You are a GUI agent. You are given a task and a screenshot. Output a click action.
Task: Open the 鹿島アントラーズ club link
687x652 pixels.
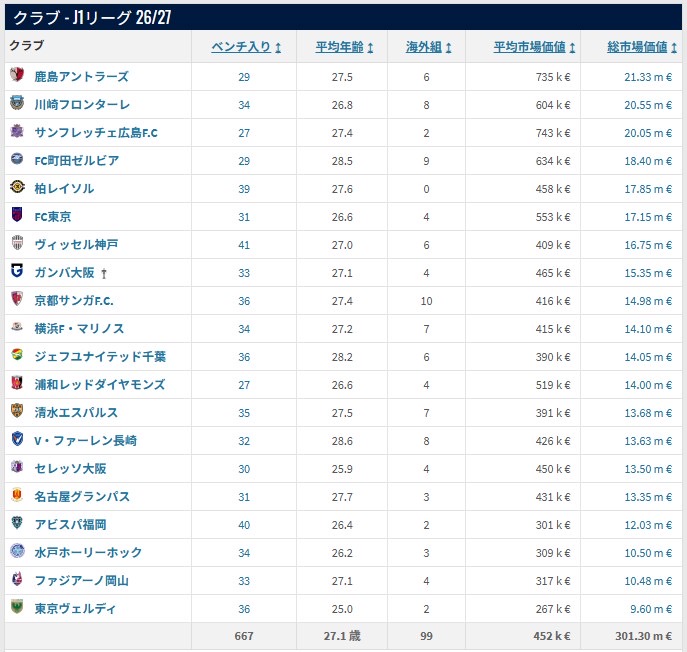[81, 77]
